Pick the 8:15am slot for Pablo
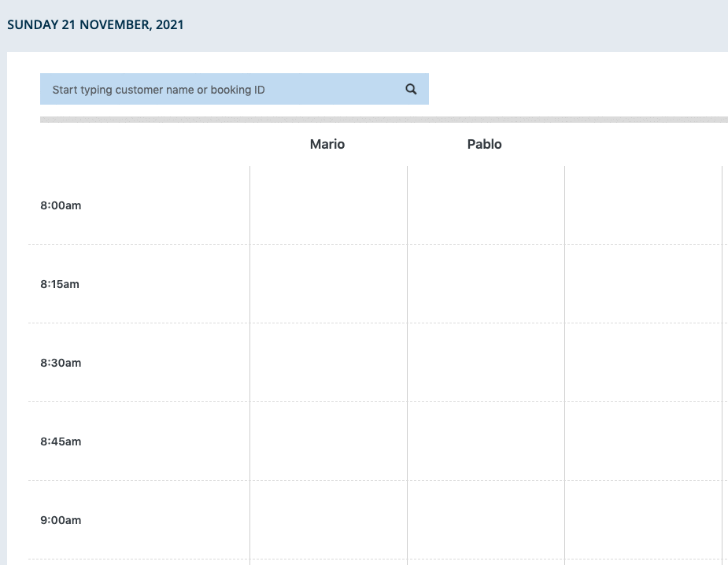This screenshot has width=728, height=565. click(x=486, y=284)
